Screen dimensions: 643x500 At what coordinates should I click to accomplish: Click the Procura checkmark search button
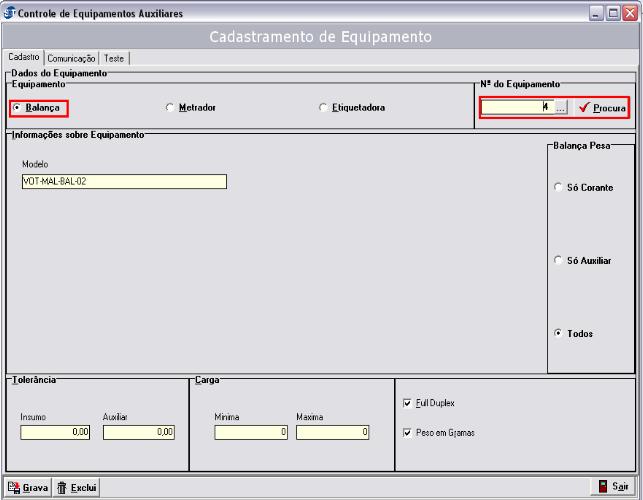(601, 107)
